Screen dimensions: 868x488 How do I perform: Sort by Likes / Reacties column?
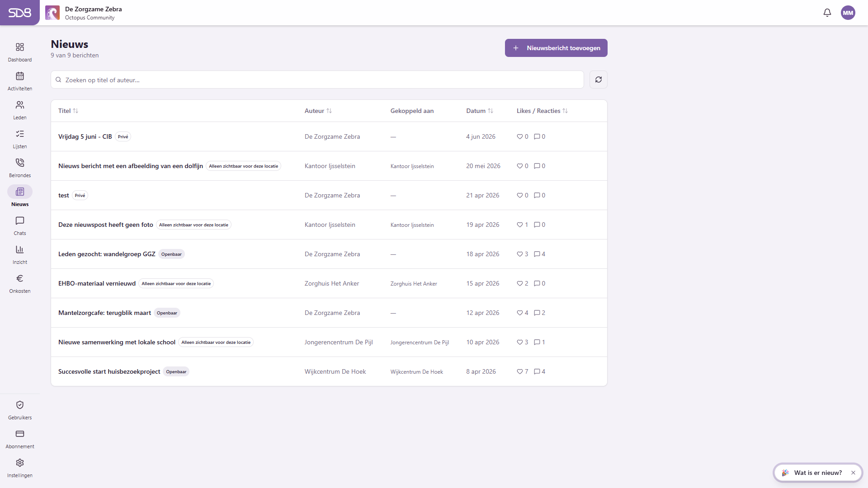coord(542,111)
